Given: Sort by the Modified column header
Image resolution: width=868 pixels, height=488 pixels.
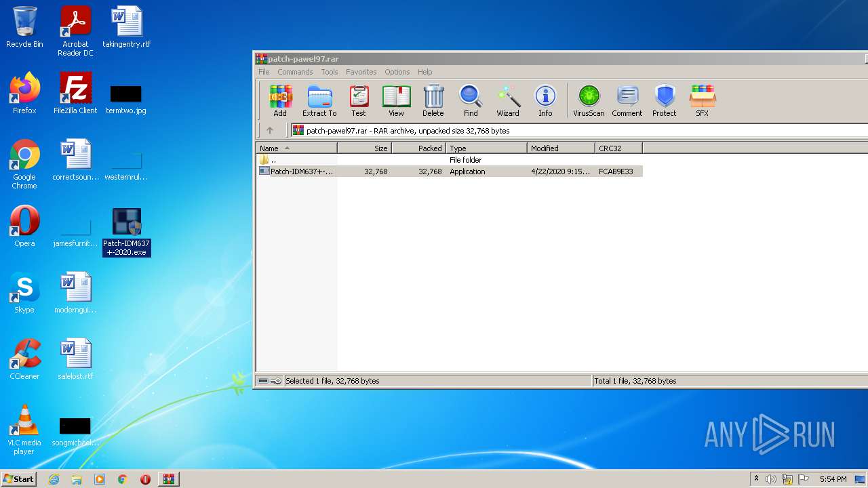Looking at the screenshot, I should tap(561, 148).
